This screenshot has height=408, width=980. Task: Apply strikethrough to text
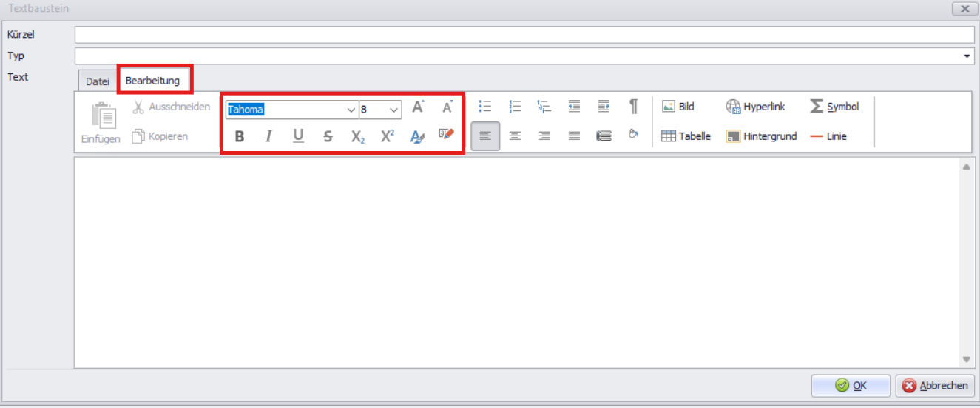coord(328,136)
